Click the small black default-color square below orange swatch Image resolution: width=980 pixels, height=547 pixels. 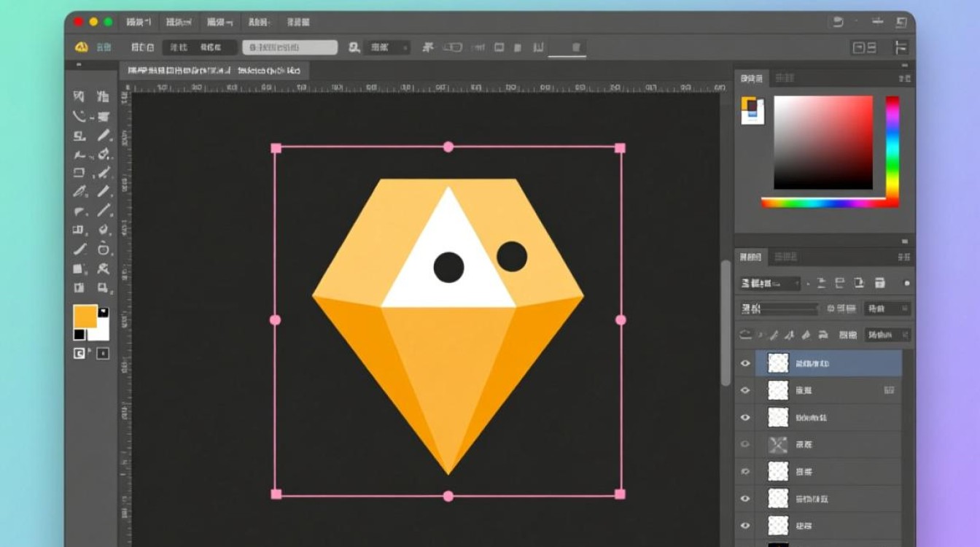click(x=79, y=335)
